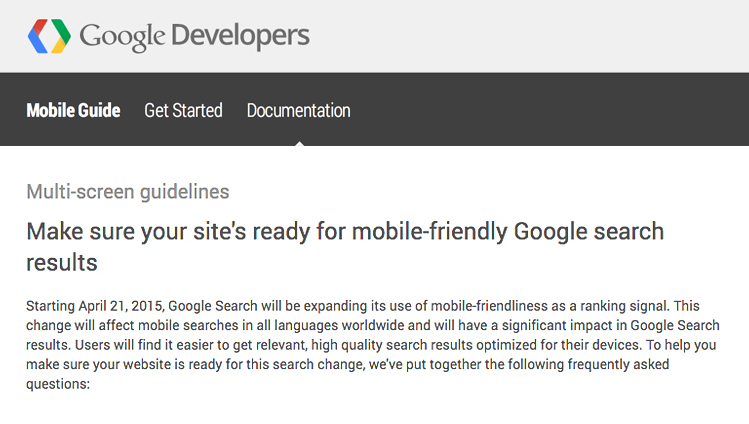Select the "Multi-screen guidelines" subheading
749x424 pixels.
[x=127, y=191]
